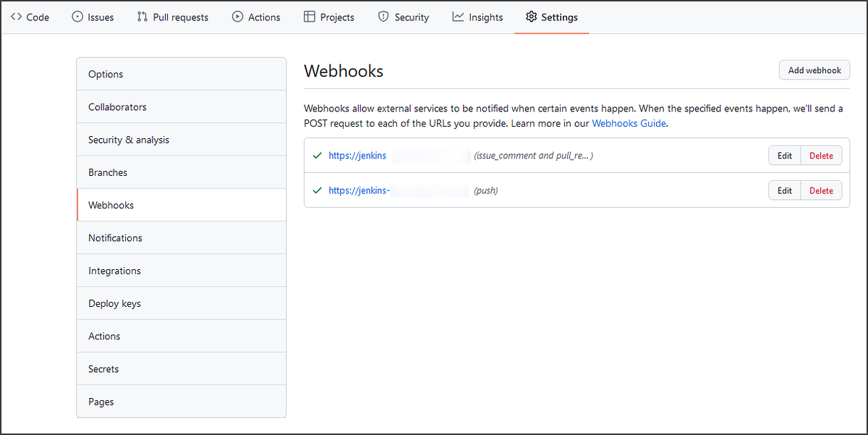Open Notifications settings from the sidebar
This screenshot has width=868, height=435.
point(115,237)
